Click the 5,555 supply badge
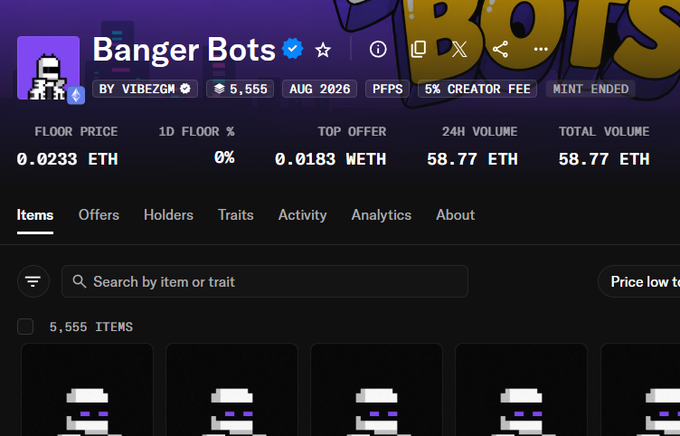 click(x=240, y=89)
